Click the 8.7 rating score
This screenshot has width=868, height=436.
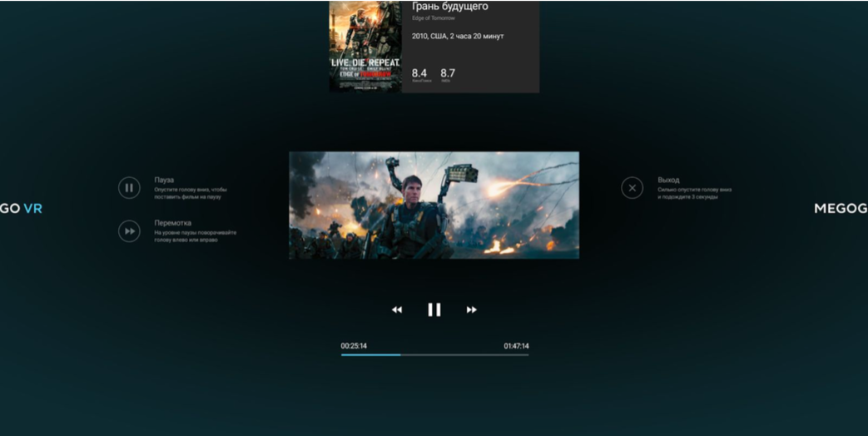point(448,73)
